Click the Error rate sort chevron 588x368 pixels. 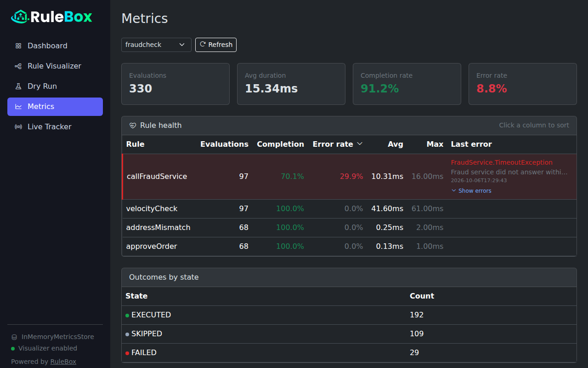point(360,144)
